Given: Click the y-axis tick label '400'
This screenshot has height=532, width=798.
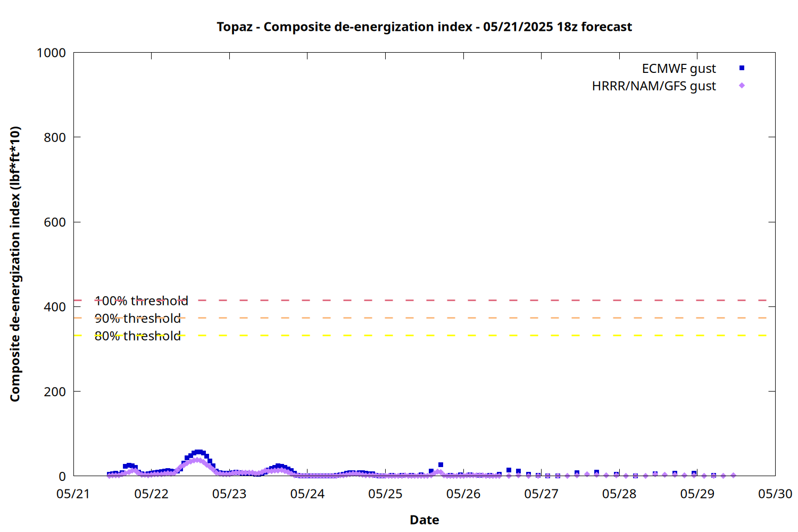Looking at the screenshot, I should pyautogui.click(x=55, y=307).
